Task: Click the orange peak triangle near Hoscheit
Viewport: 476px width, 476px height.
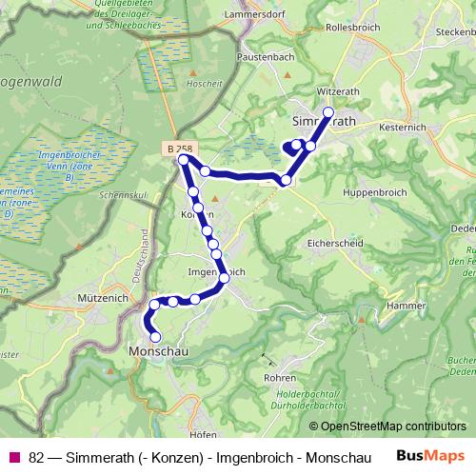Action: coord(193,73)
